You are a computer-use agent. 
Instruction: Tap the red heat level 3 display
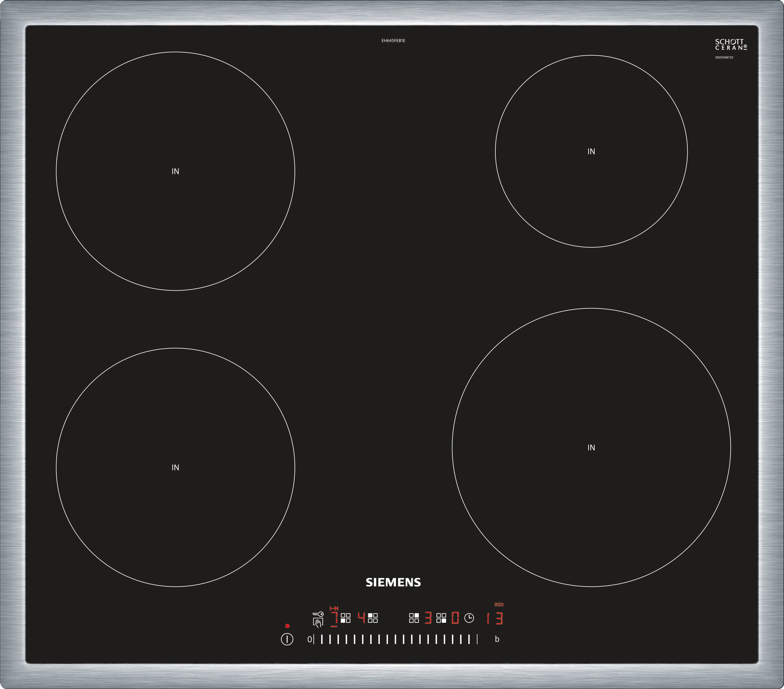428,618
